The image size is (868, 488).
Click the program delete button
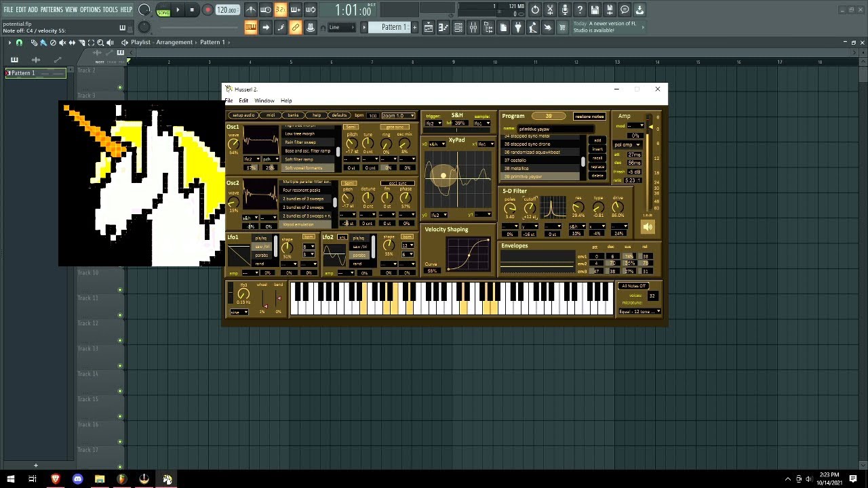tap(597, 176)
